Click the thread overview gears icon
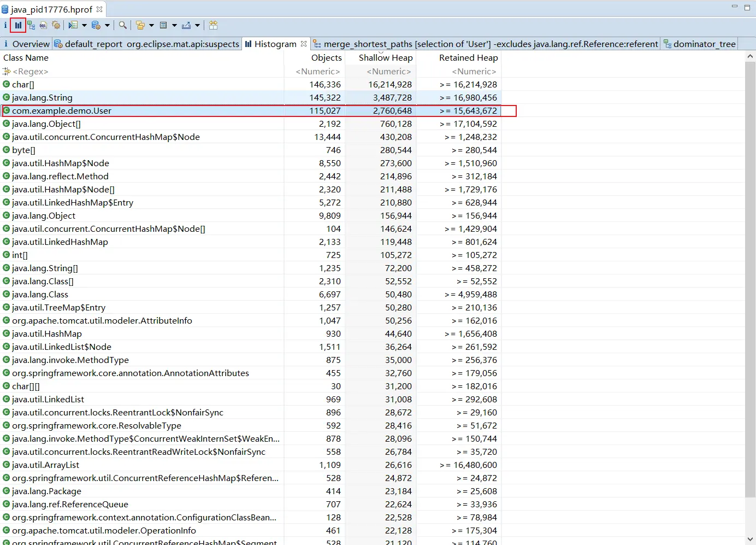Image resolution: width=756 pixels, height=545 pixels. point(56,25)
